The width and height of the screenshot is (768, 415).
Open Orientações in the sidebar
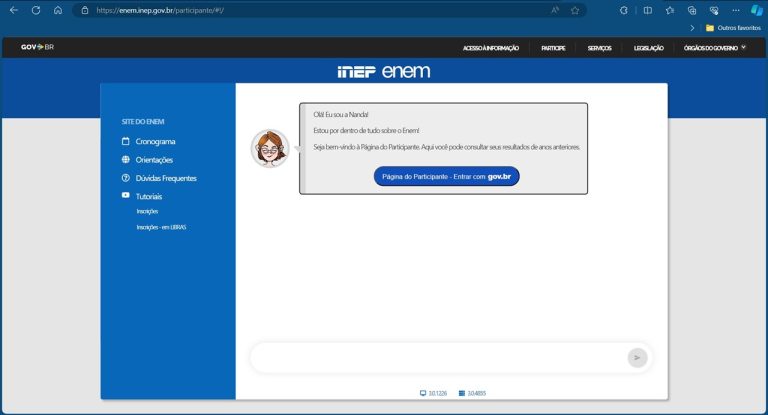point(154,160)
